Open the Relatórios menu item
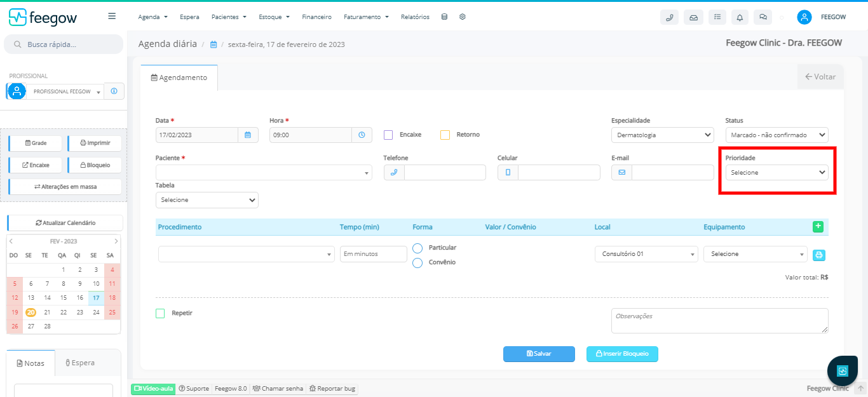 tap(415, 17)
